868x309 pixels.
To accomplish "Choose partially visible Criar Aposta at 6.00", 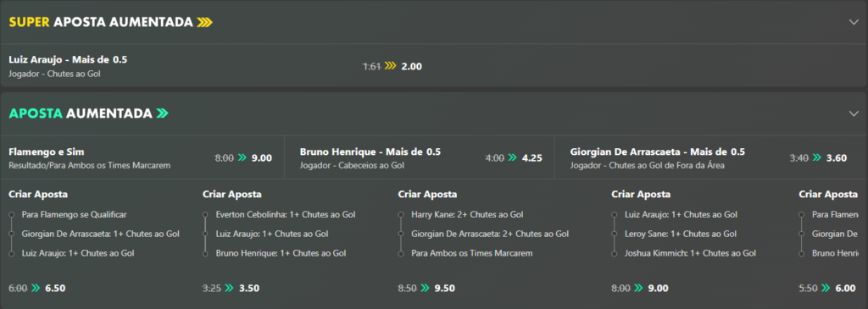I will point(845,288).
